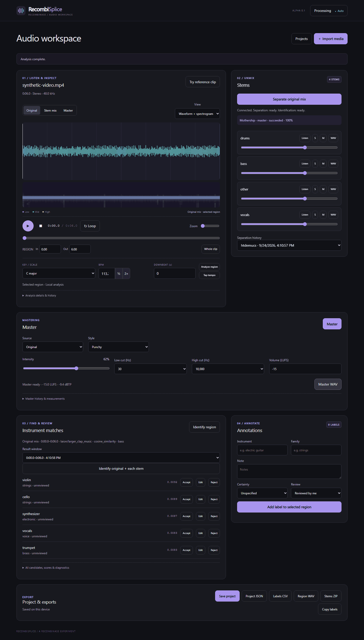Solo the drums stem
The height and width of the screenshot is (640, 364).
coord(315,138)
